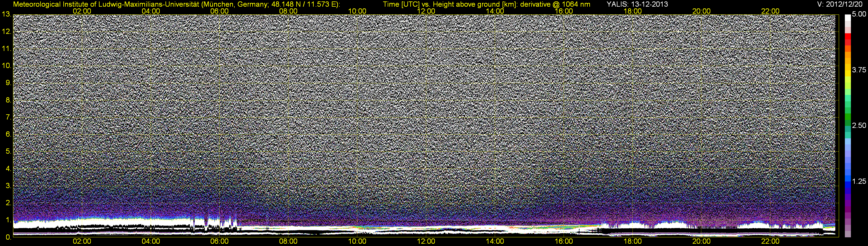868x246 pixels.
Task: Click the 08:00 label on the upper time axis
Action: coord(288,11)
